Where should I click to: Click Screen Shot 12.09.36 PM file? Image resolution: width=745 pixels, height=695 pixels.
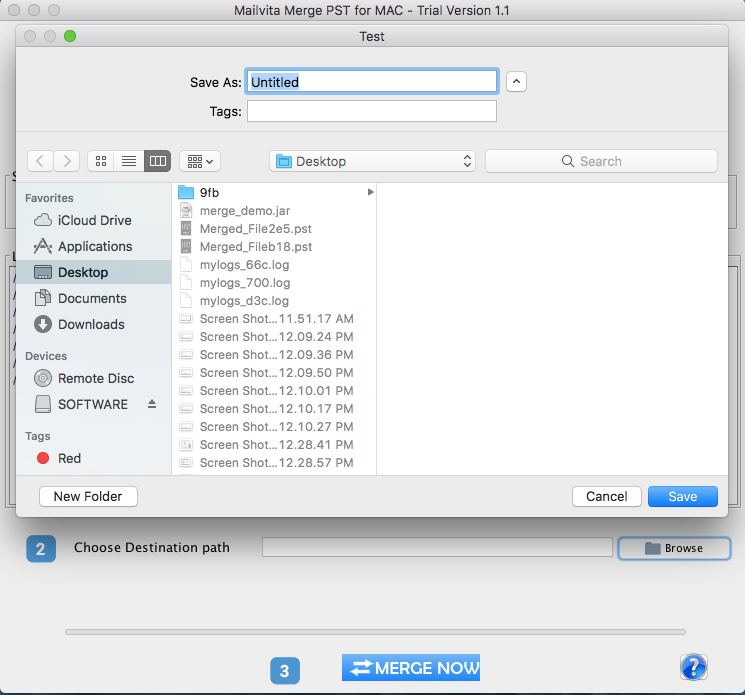(x=276, y=355)
